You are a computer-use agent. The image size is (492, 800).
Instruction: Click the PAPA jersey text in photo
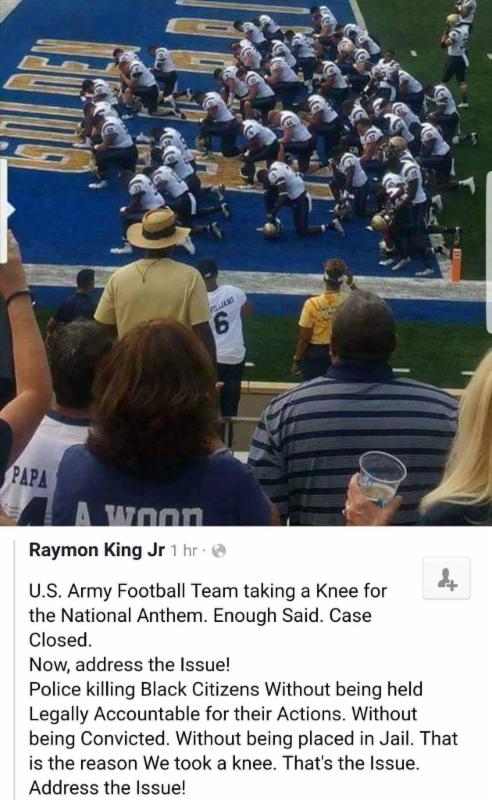tap(30, 477)
